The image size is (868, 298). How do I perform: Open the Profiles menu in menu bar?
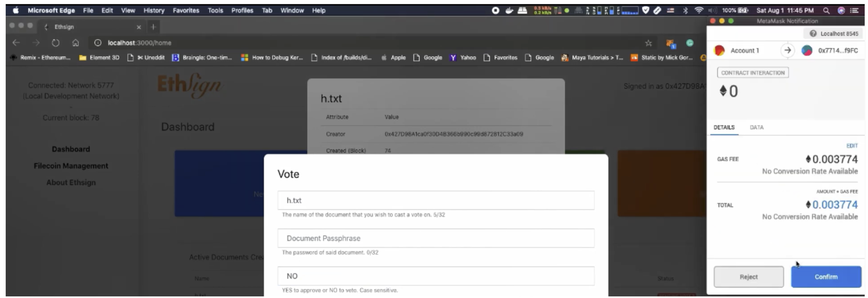click(242, 10)
